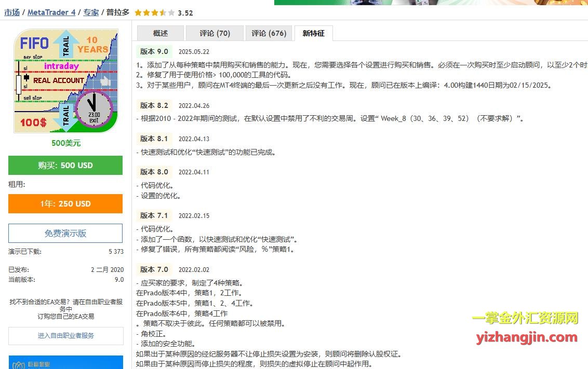The width and height of the screenshot is (588, 369).
Task: Click the blue banner below the freelance button
Action: (65, 362)
